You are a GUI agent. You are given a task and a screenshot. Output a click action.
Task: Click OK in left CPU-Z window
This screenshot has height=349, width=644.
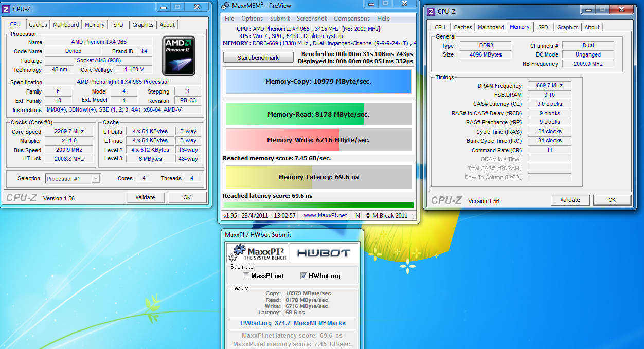pyautogui.click(x=187, y=197)
